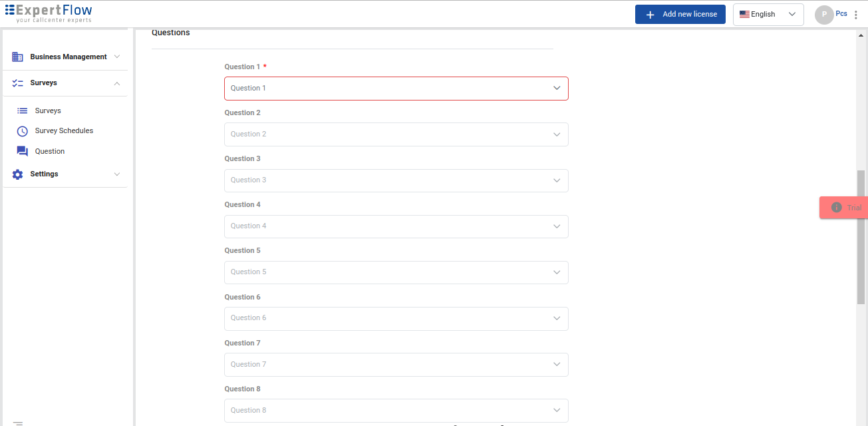Click the Business Management building icon
The width and height of the screenshot is (868, 426).
[x=17, y=57]
